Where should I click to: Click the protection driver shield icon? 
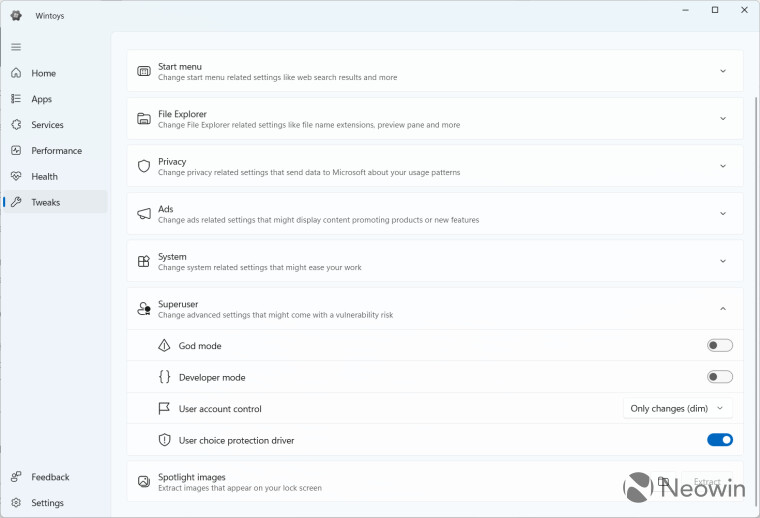pyautogui.click(x=164, y=440)
